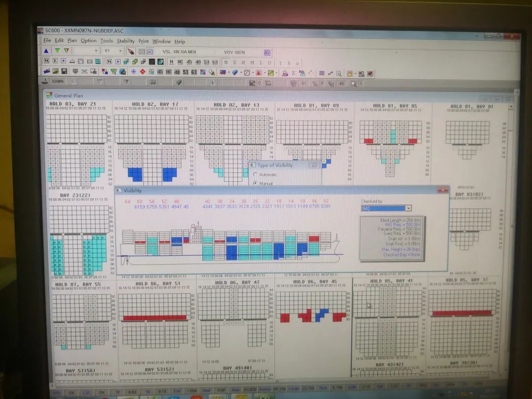This screenshot has width=532, height=399.
Task: Click the blue up-triangle toolbar icon
Action: [x=46, y=51]
